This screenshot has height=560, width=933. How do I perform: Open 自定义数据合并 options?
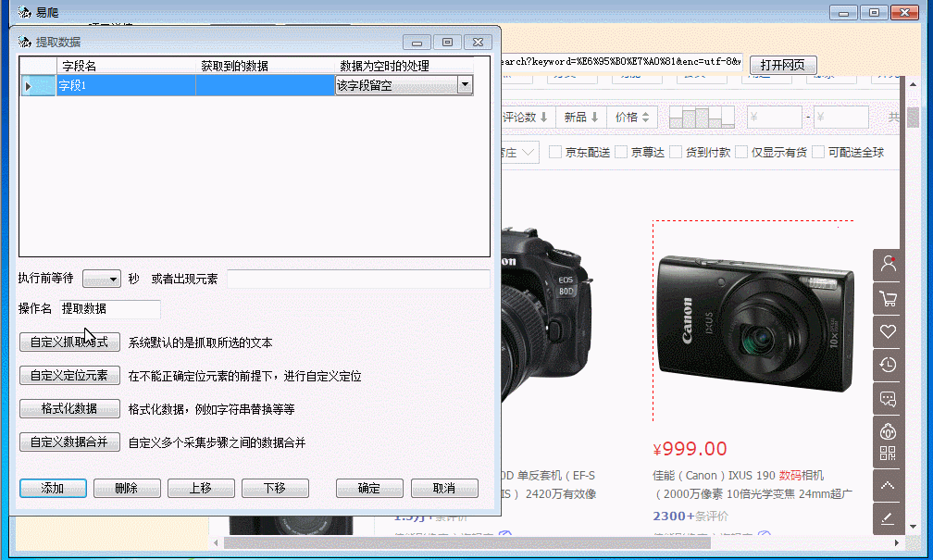69,442
